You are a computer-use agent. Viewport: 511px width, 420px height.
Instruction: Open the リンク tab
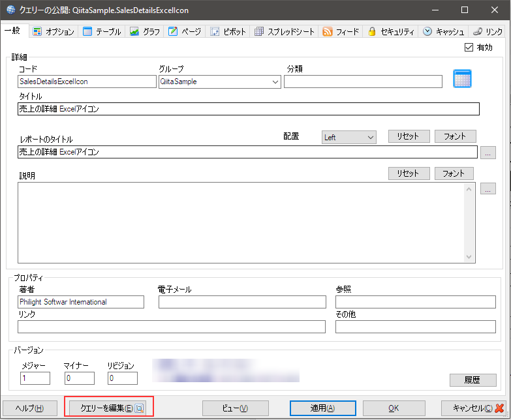488,31
